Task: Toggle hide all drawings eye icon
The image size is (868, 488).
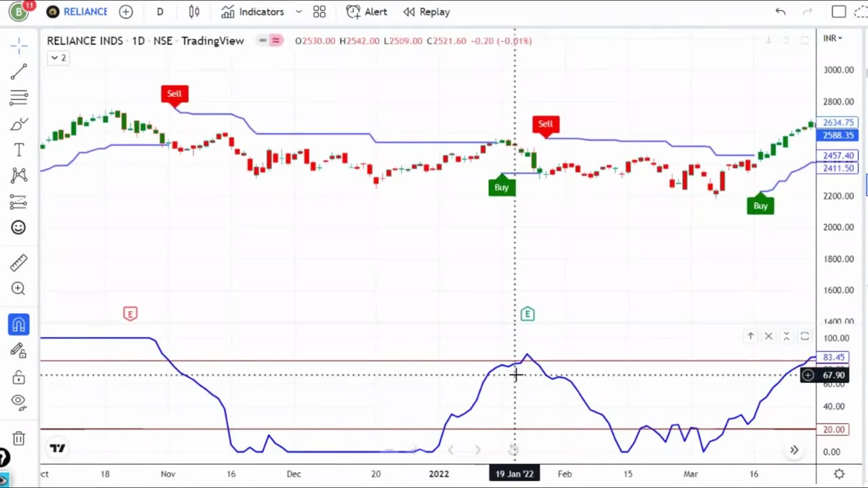Action: click(19, 401)
